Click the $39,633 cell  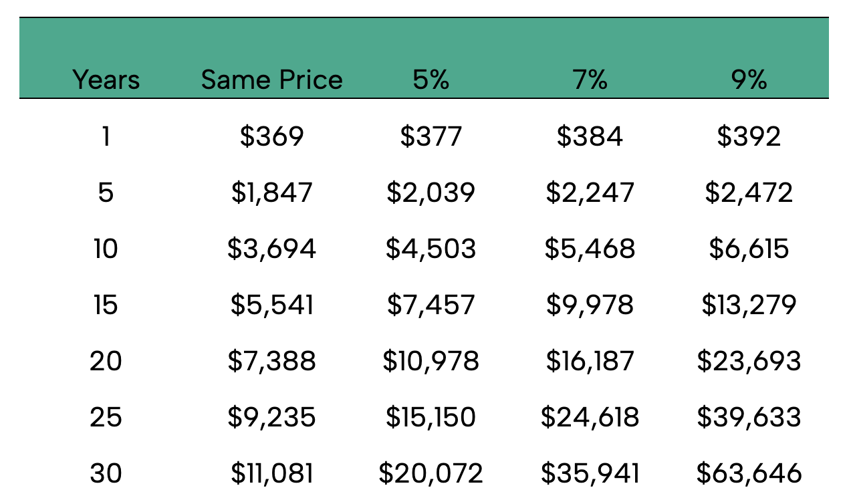click(749, 417)
